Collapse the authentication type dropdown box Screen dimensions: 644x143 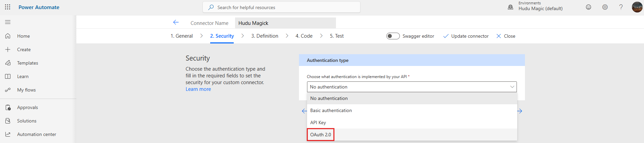412,87
